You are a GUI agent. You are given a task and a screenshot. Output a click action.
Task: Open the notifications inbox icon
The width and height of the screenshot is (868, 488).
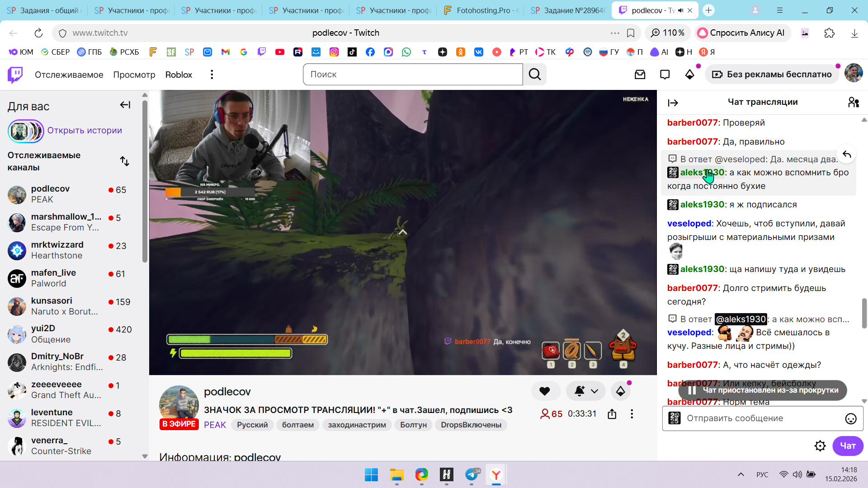640,75
